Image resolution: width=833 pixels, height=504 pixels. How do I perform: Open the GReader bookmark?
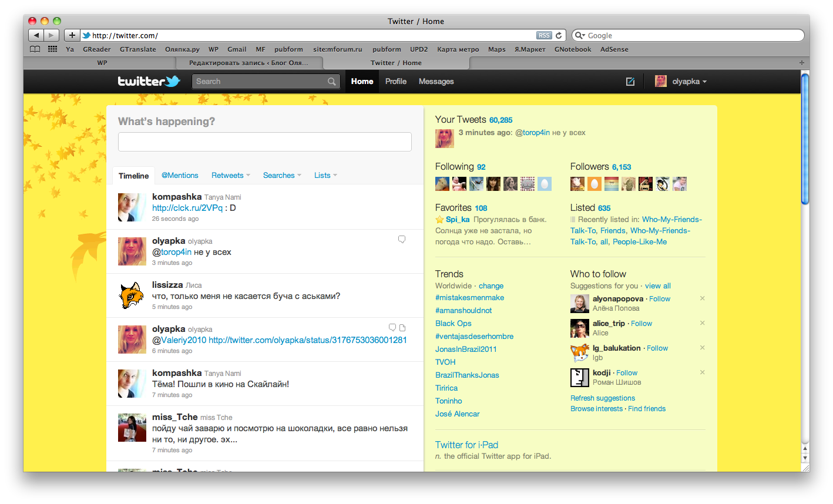(x=97, y=49)
